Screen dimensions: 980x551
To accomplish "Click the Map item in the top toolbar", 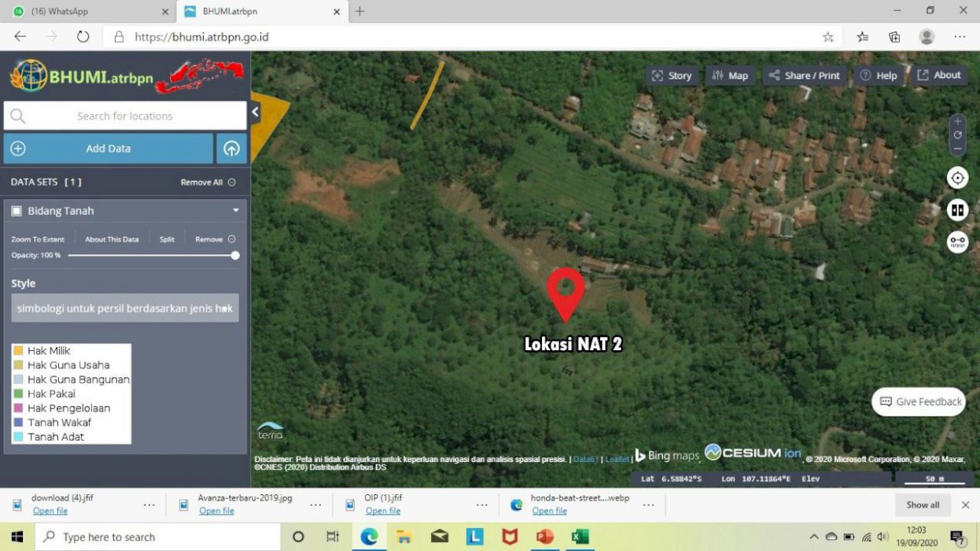I will (x=731, y=75).
